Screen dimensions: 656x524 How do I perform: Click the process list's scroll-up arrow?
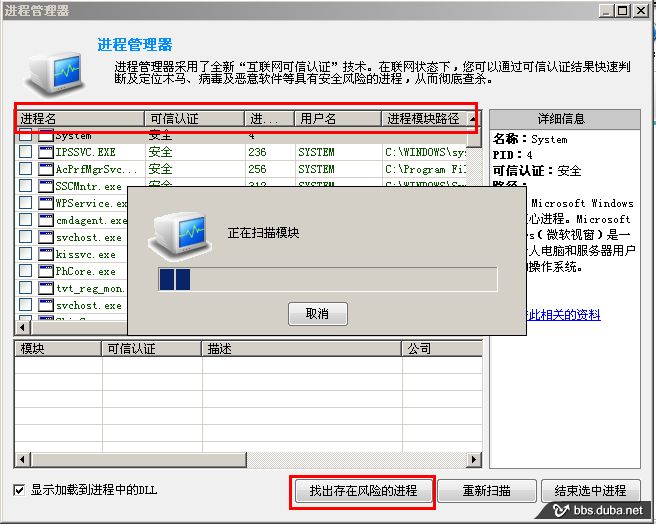[473, 119]
